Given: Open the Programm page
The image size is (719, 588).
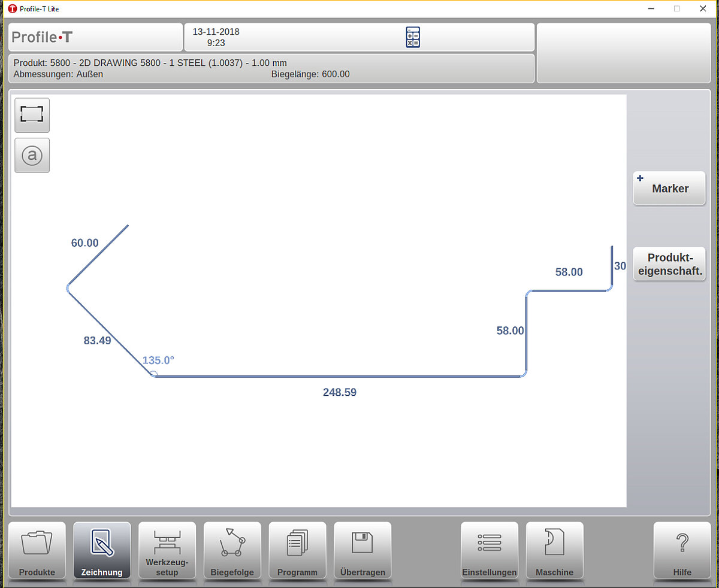Looking at the screenshot, I should pos(297,551).
